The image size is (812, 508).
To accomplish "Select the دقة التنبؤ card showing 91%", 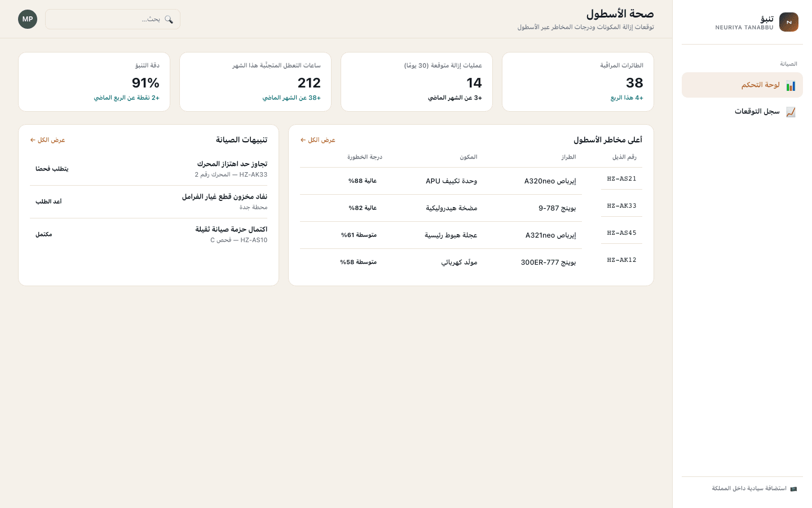I will [x=94, y=82].
